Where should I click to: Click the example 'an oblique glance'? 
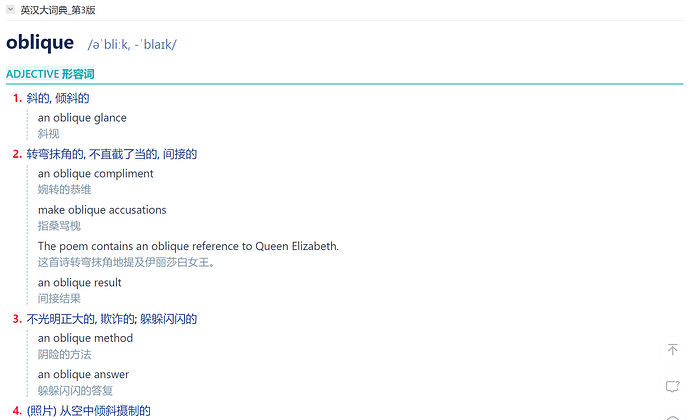[82, 118]
